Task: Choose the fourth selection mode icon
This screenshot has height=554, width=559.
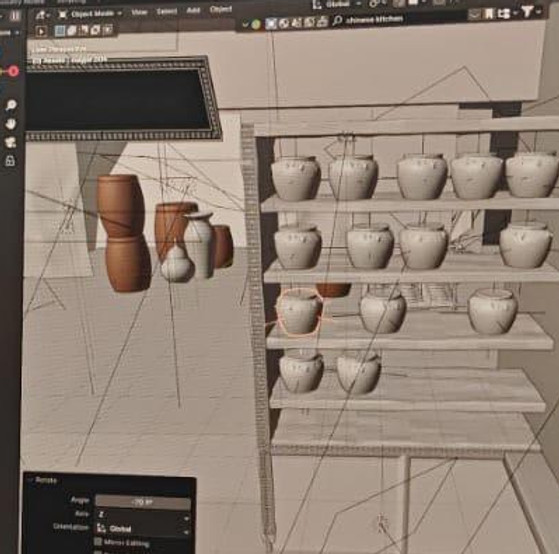Action: point(96,30)
